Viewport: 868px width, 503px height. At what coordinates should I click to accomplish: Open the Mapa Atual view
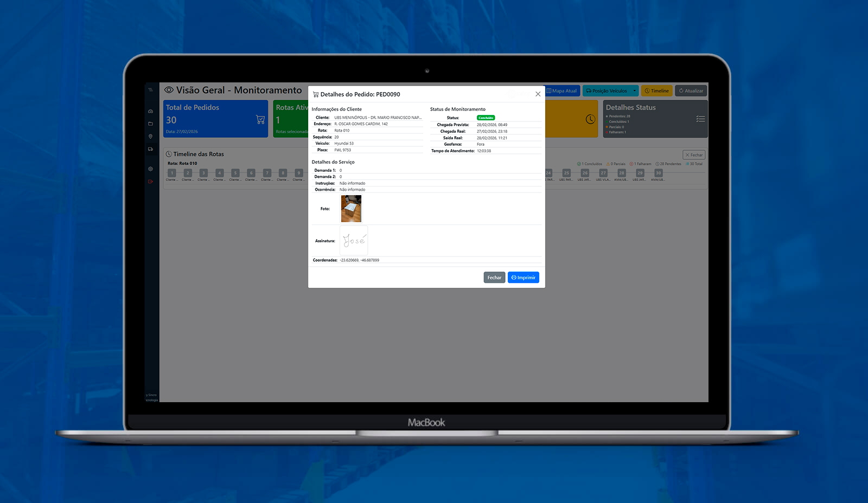(x=562, y=91)
